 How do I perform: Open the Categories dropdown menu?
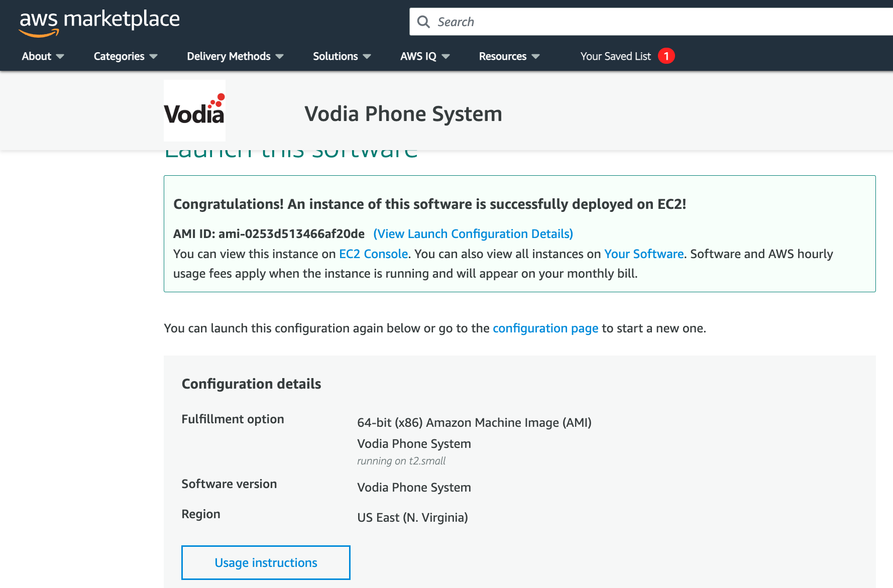126,56
